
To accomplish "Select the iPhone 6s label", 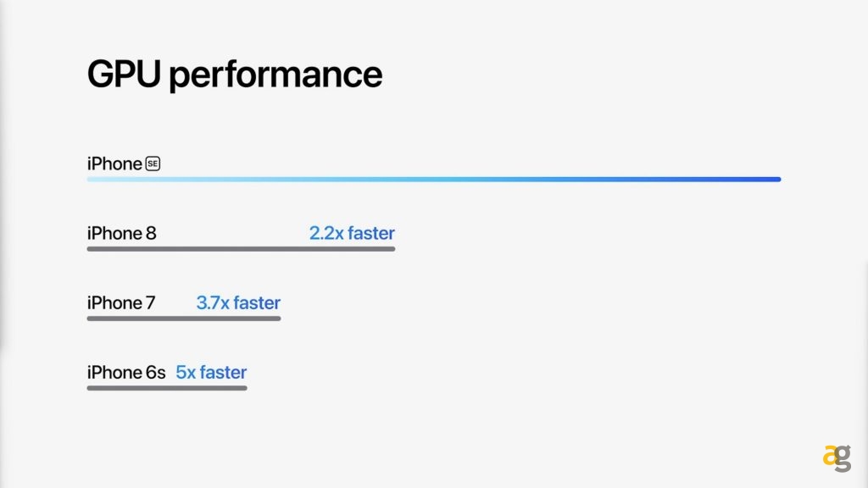I will coord(126,372).
